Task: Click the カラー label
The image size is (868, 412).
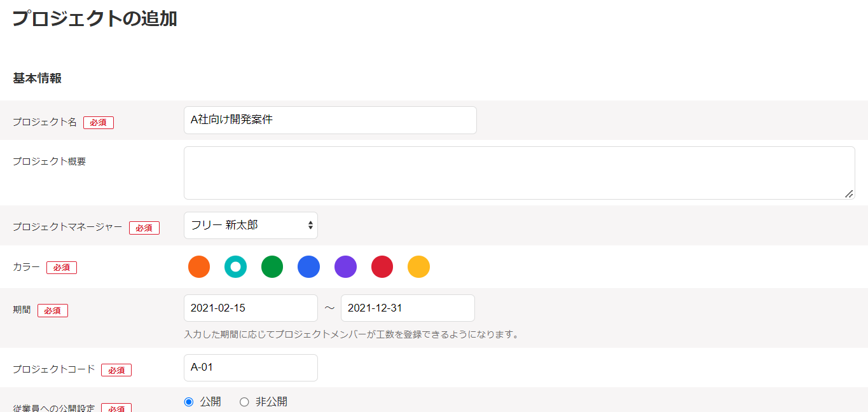Action: pyautogui.click(x=26, y=267)
